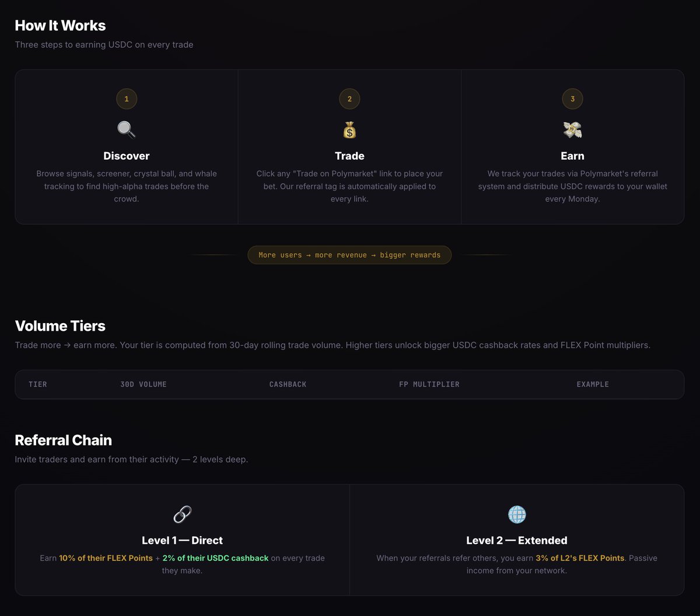Image resolution: width=700 pixels, height=616 pixels.
Task: Click the 'Level 2 — Extended' title
Action: point(517,540)
